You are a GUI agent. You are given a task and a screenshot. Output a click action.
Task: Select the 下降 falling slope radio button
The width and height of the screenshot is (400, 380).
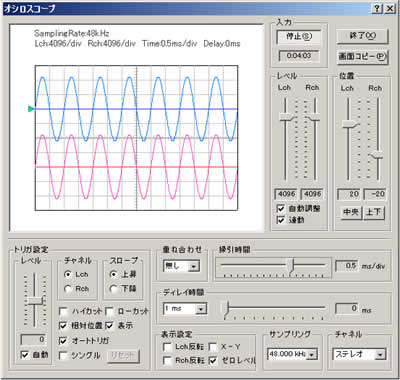click(113, 289)
